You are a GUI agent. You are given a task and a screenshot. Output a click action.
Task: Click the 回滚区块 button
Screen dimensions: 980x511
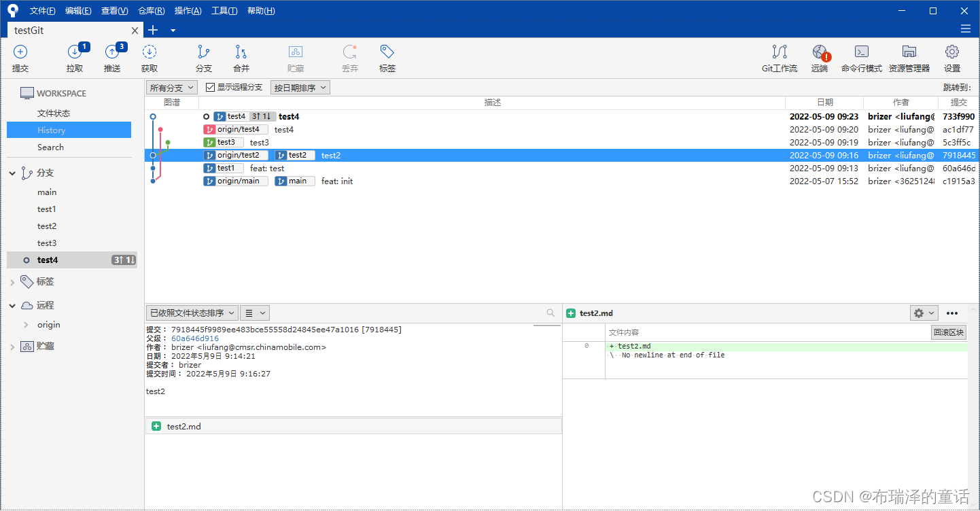[x=948, y=332]
